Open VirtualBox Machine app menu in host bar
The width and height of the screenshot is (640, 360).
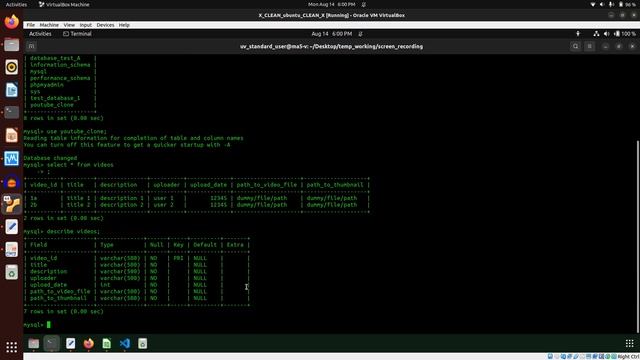(64, 4)
